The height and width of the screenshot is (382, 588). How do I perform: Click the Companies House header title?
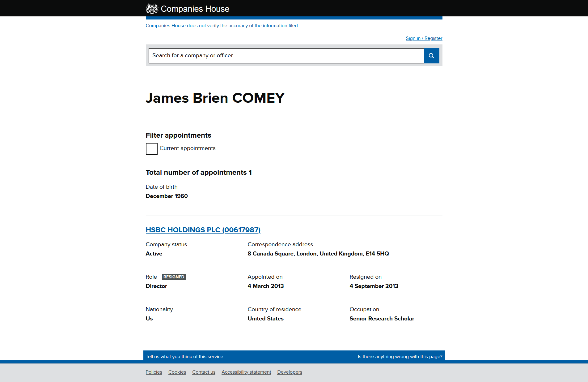195,9
